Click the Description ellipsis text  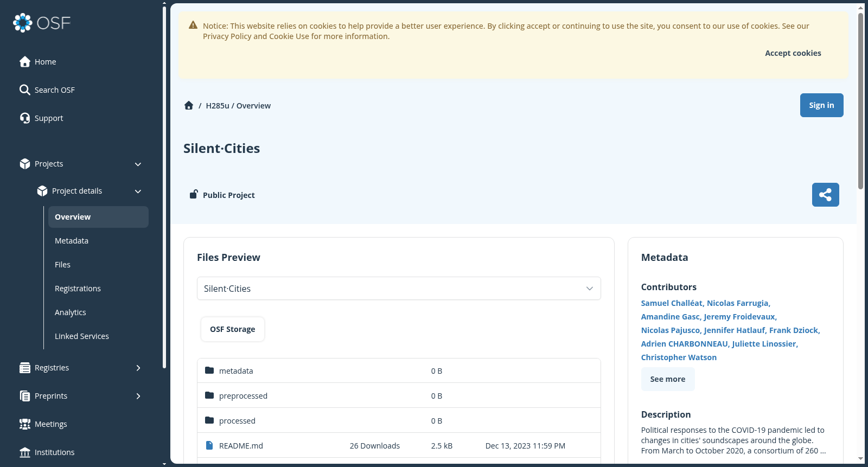point(823,451)
